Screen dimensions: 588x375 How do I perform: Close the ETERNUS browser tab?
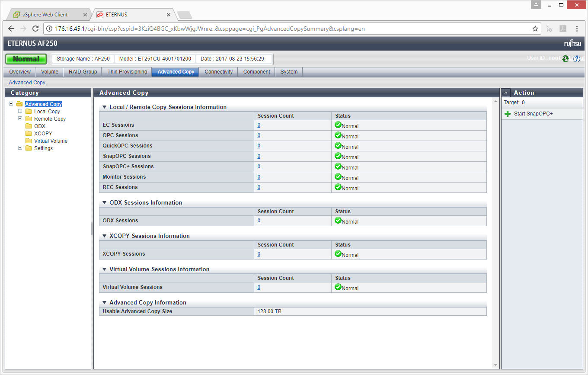[x=169, y=15]
